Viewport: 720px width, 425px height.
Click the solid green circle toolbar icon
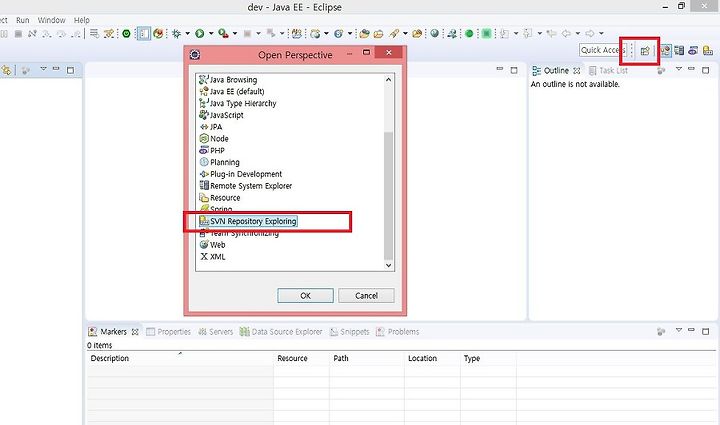click(469, 34)
